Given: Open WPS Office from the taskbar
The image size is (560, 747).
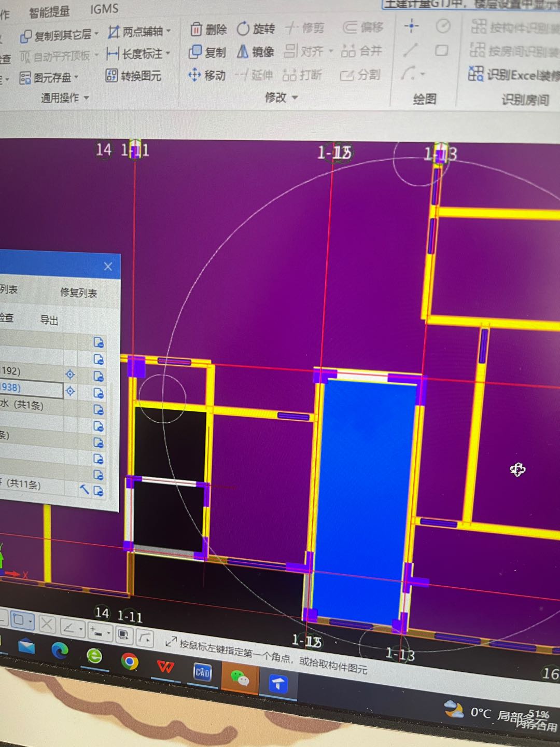Looking at the screenshot, I should pos(165,667).
